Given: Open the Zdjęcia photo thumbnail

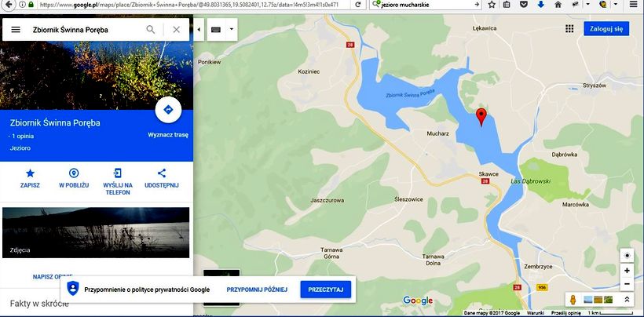Looking at the screenshot, I should coord(96,231).
